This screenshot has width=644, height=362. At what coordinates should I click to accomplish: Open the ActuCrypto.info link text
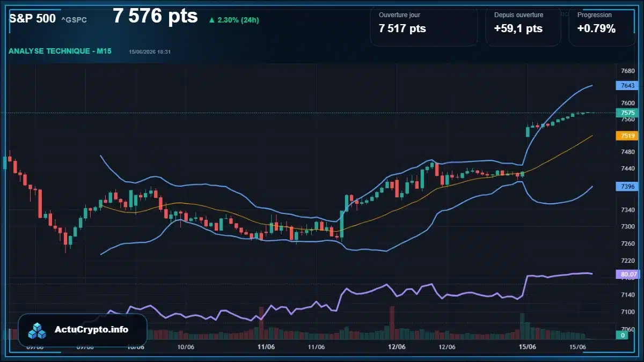(92, 329)
